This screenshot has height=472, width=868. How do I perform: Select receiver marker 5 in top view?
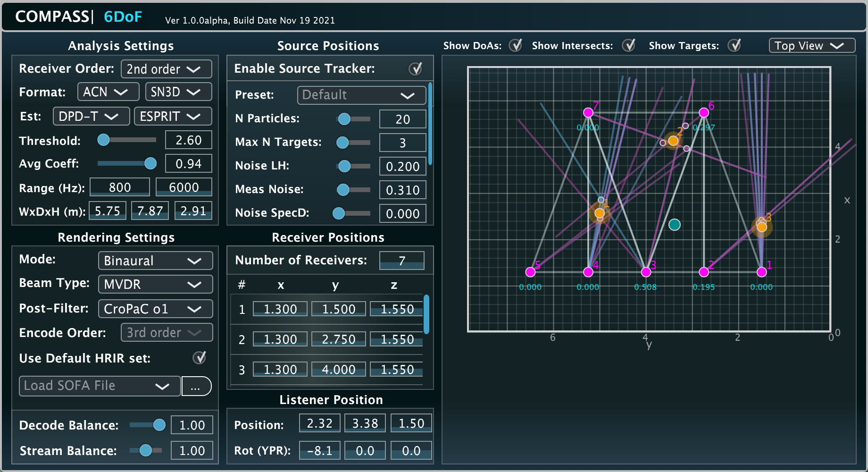(530, 272)
